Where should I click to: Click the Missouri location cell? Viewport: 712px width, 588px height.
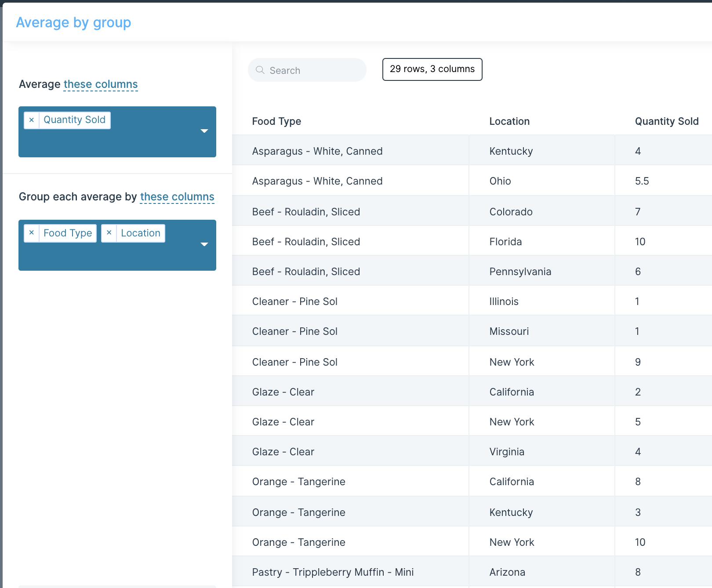[509, 331]
